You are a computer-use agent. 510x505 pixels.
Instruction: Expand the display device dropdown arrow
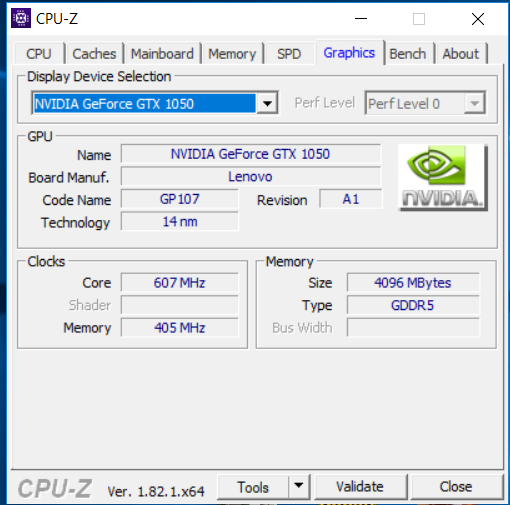tap(267, 104)
